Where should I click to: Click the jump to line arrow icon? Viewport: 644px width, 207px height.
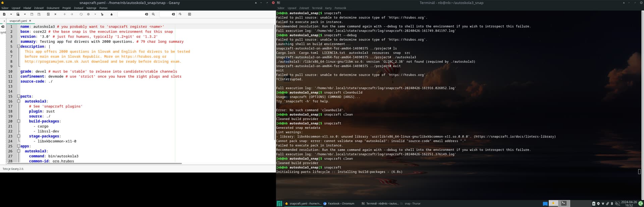point(180,14)
